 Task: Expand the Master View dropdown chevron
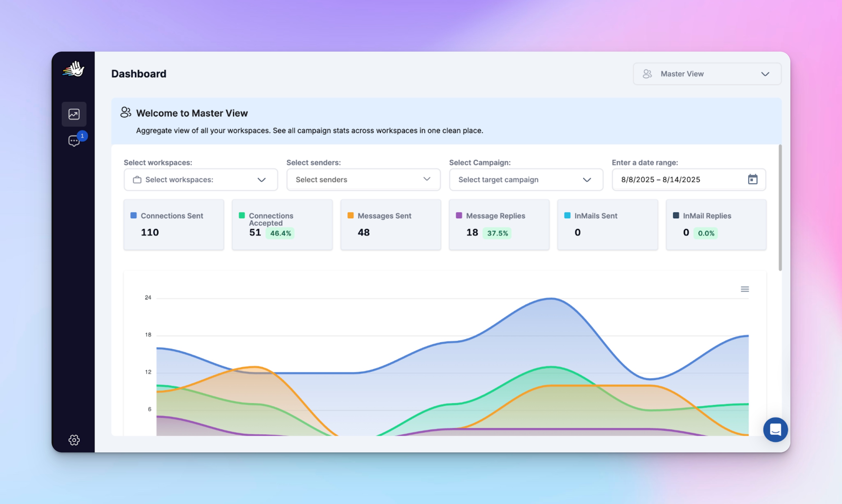(x=765, y=74)
